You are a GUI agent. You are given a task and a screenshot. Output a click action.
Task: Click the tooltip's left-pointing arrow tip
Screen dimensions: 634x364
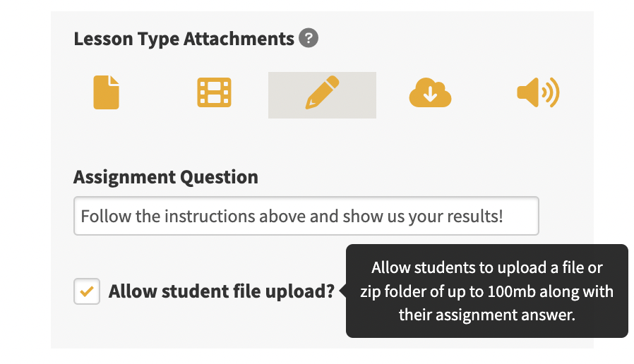(x=342, y=291)
